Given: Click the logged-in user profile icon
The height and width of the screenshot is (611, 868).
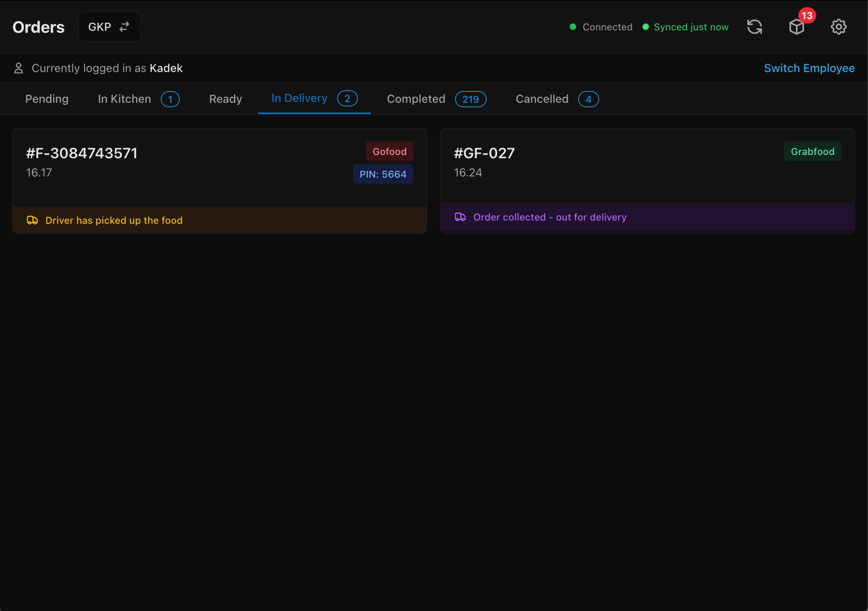Looking at the screenshot, I should point(18,68).
